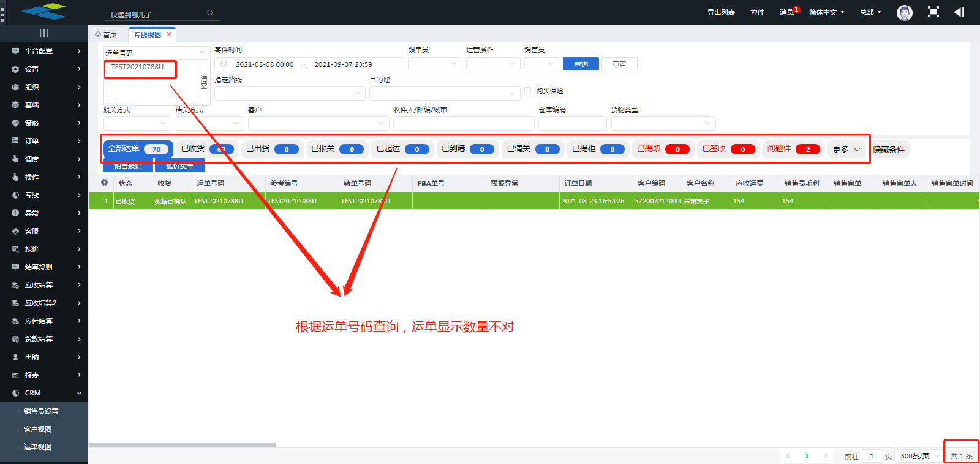Close the 专线视图 tab

[169, 35]
